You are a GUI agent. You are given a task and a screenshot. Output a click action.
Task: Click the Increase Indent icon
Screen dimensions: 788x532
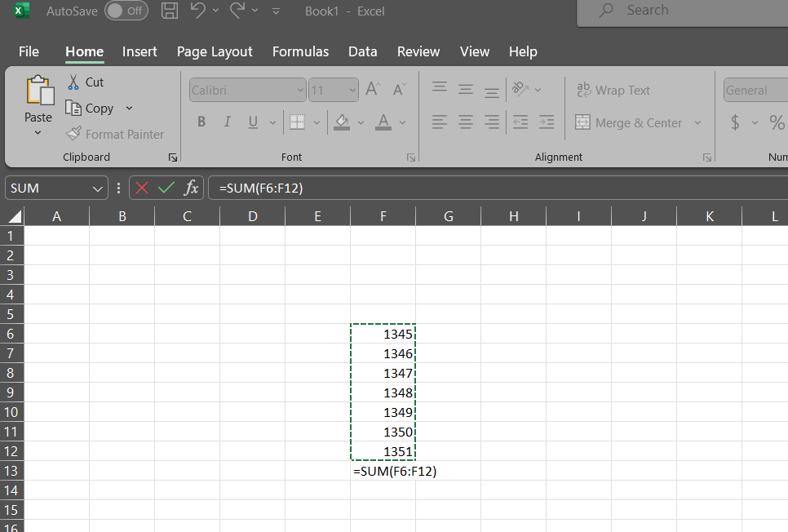547,122
